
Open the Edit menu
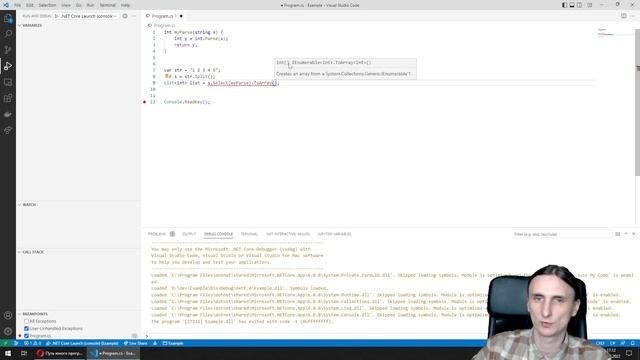[30, 5]
